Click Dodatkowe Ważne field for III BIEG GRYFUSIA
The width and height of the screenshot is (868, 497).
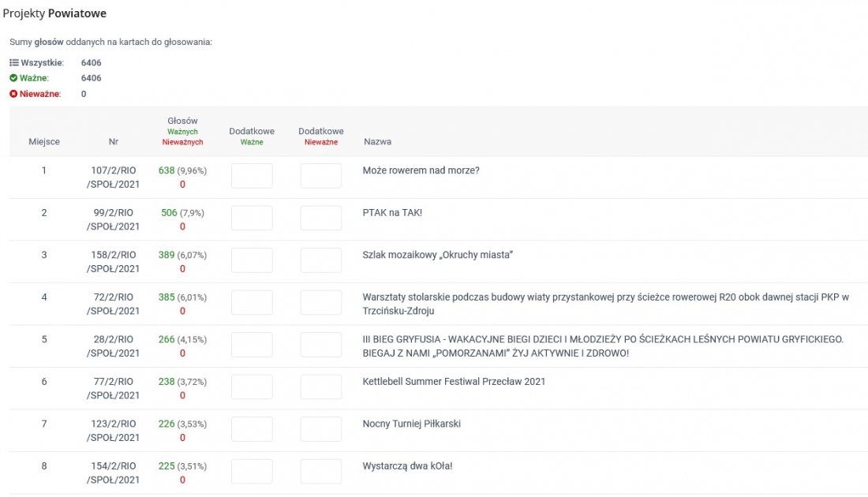(252, 345)
